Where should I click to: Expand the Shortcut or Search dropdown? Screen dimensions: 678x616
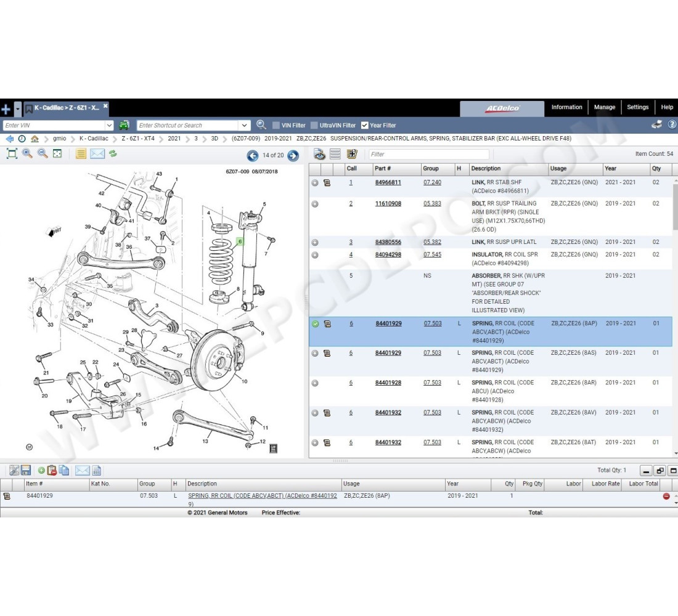coord(245,126)
